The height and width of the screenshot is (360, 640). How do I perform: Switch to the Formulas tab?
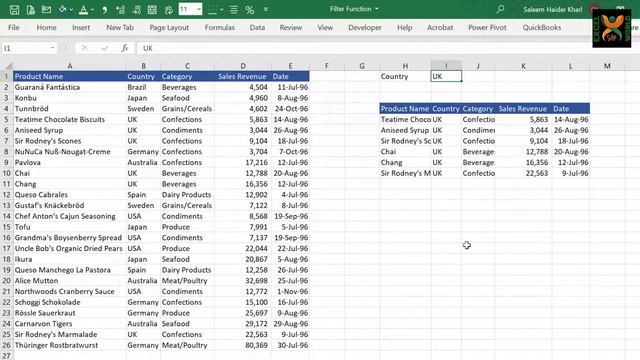220,27
